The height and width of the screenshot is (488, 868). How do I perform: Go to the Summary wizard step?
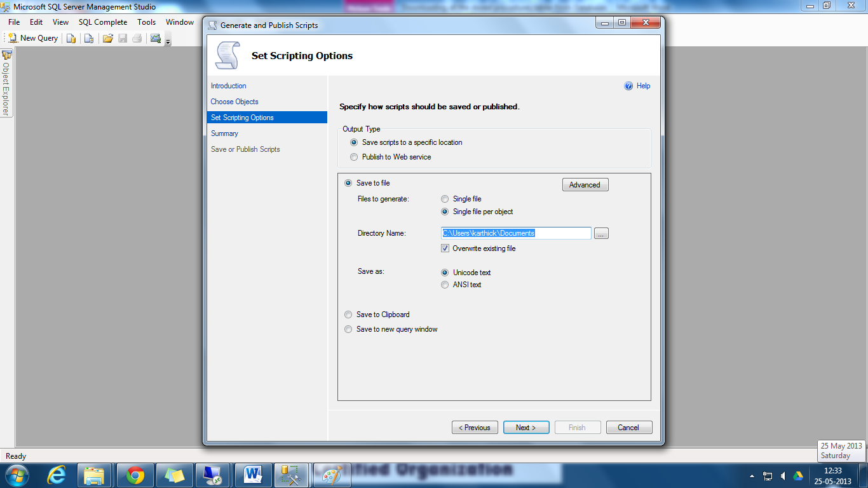coord(224,133)
